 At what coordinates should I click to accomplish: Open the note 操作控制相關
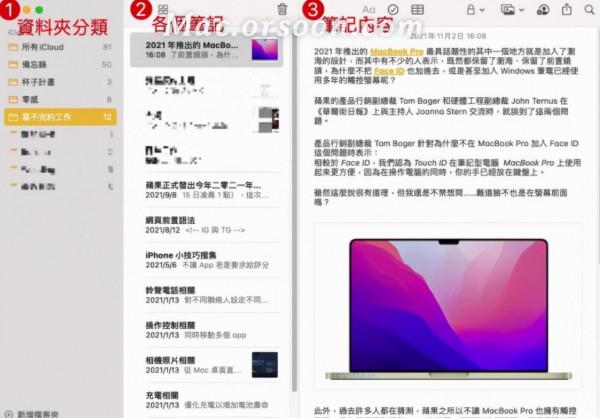[x=207, y=330]
